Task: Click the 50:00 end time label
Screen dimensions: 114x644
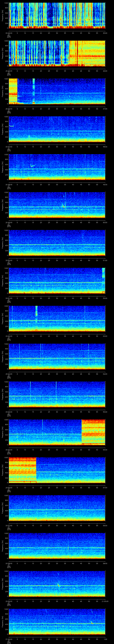Action: coord(105,223)
